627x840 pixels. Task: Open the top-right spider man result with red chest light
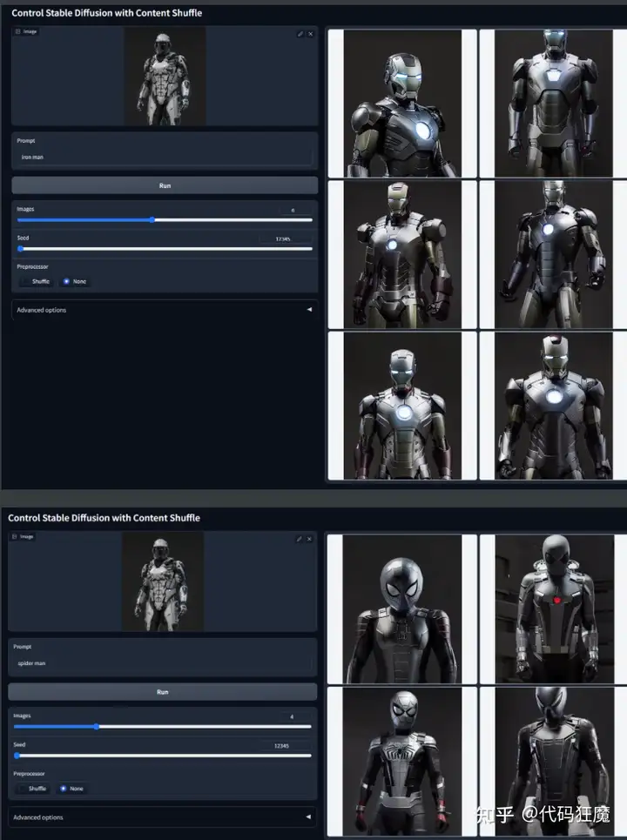tap(554, 609)
